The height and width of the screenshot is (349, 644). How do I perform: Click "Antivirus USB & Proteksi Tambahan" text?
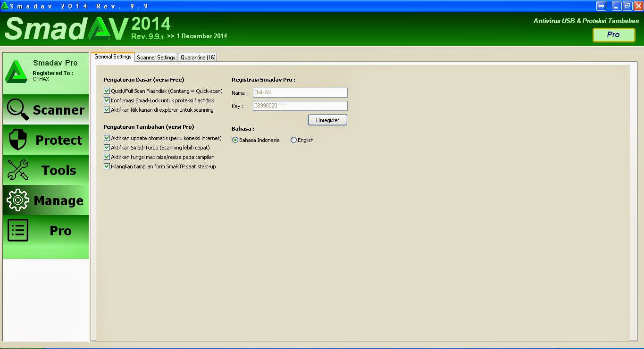(586, 21)
